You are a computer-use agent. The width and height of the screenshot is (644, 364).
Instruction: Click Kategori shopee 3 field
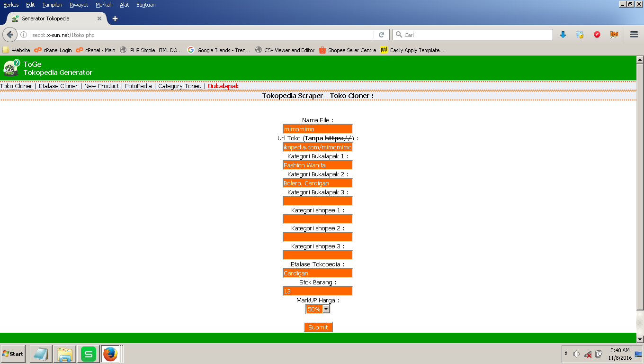point(318,255)
